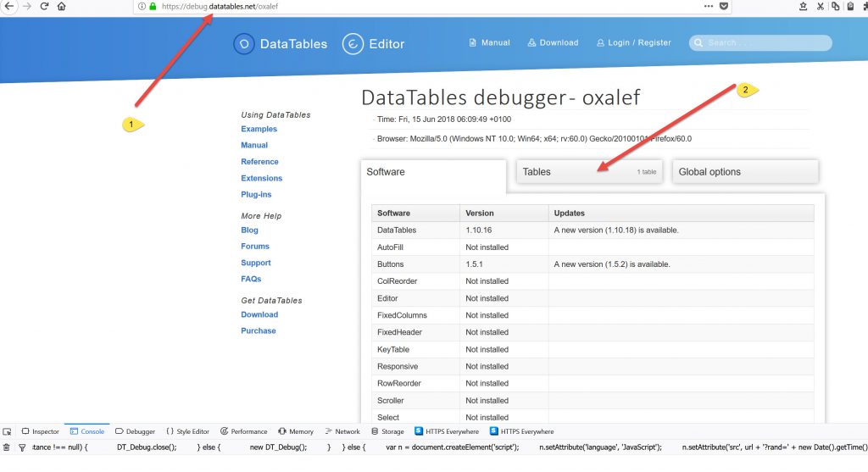
Task: Reload the page with the refresh icon
Action: (44, 6)
